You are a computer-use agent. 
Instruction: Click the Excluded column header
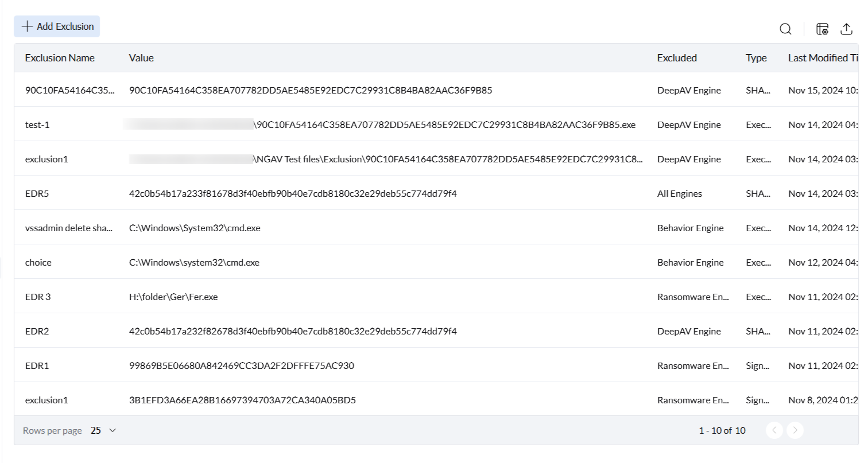(677, 58)
